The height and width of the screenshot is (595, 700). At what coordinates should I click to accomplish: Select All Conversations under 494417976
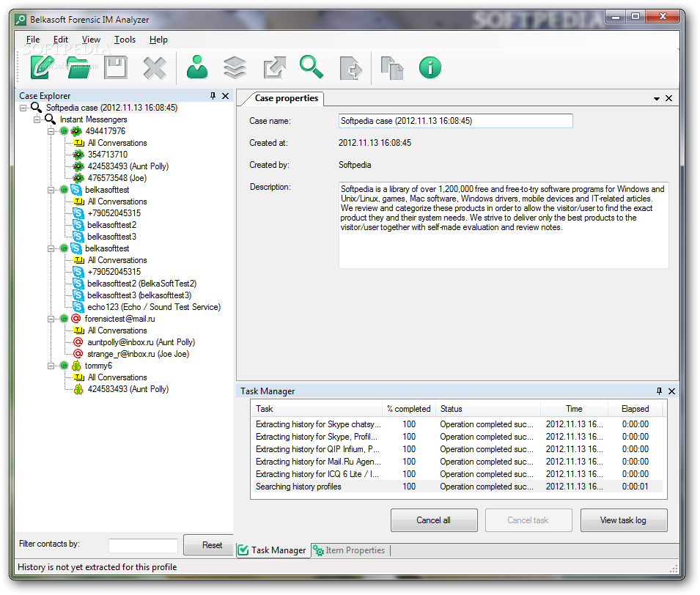(x=117, y=143)
